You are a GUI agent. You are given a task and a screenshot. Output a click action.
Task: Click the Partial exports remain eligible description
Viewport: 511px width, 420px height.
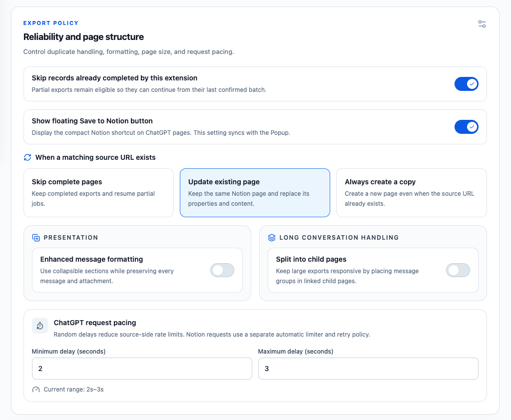[x=149, y=89]
